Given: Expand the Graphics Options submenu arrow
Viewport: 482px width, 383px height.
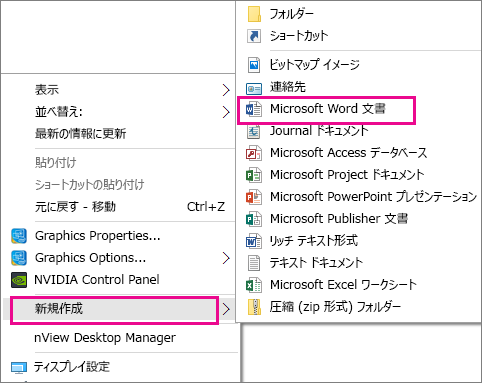Looking at the screenshot, I should (226, 258).
